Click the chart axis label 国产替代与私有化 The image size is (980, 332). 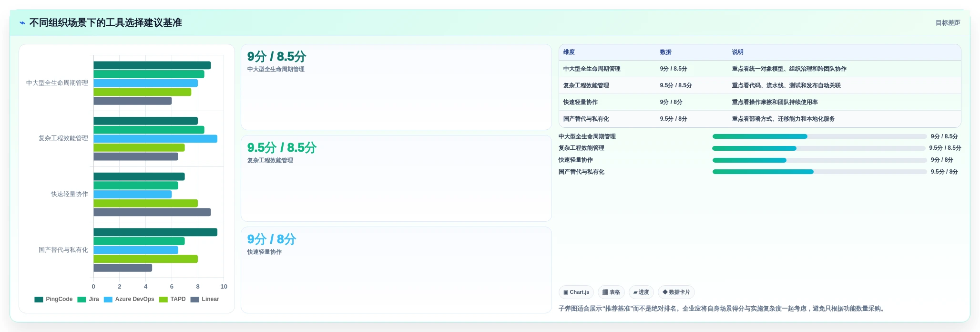point(63,250)
